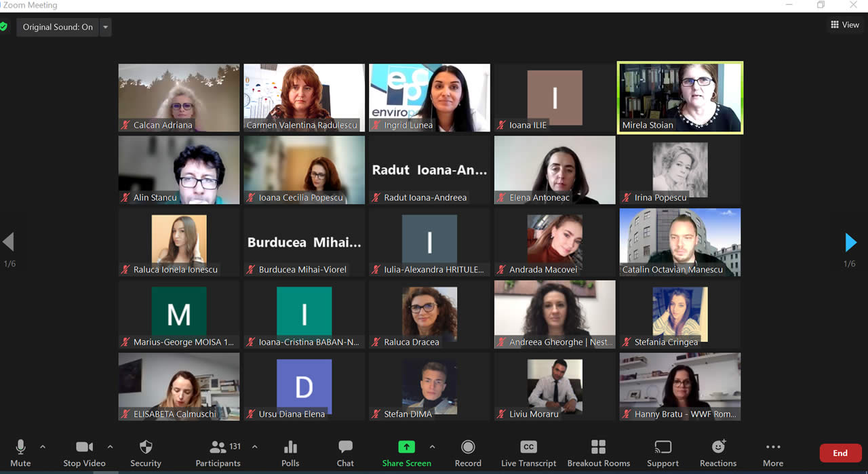Mute the microphone
This screenshot has width=868, height=474.
tap(20, 448)
